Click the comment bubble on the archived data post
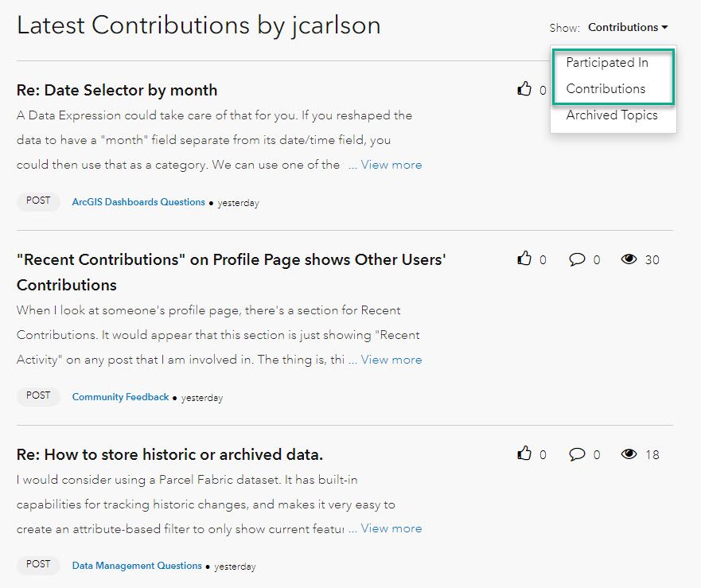Screen dimensions: 701x588 coord(578,454)
